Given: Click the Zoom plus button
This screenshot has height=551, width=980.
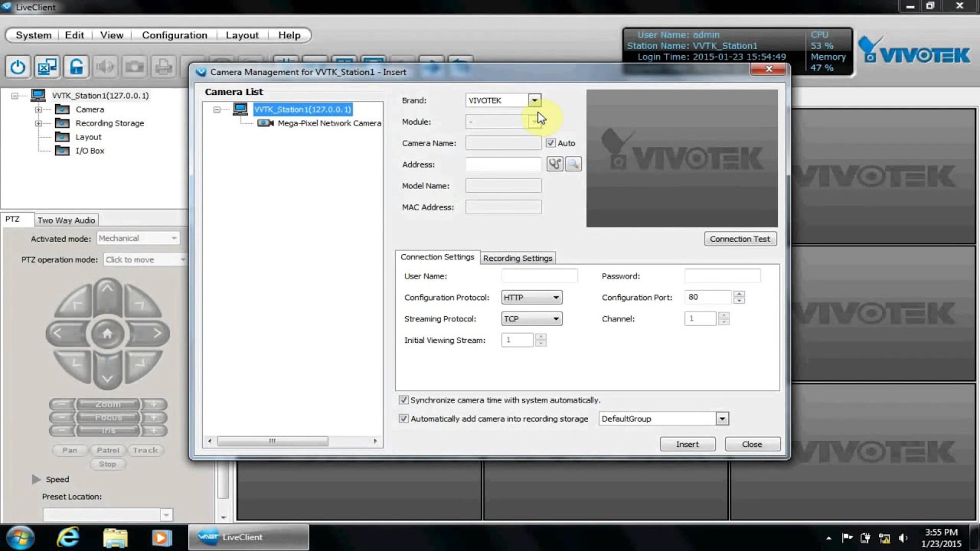Looking at the screenshot, I should 154,404.
